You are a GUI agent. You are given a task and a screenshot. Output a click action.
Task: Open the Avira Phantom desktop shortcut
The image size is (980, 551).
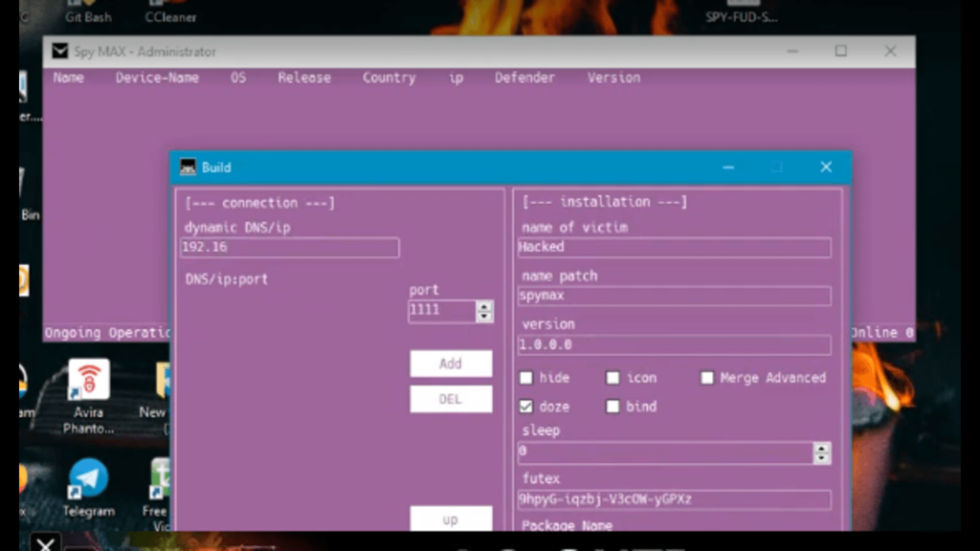89,396
